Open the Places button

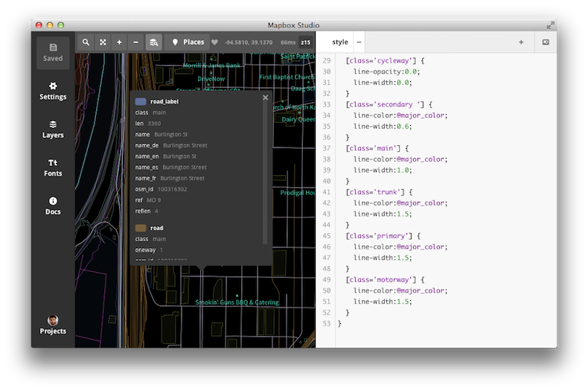pyautogui.click(x=188, y=42)
